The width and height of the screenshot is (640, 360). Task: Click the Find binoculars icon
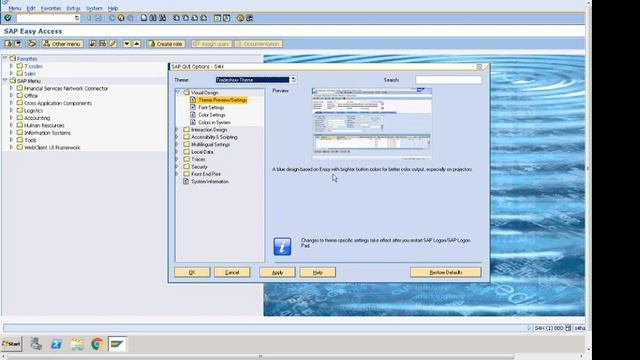pyautogui.click(x=153, y=18)
